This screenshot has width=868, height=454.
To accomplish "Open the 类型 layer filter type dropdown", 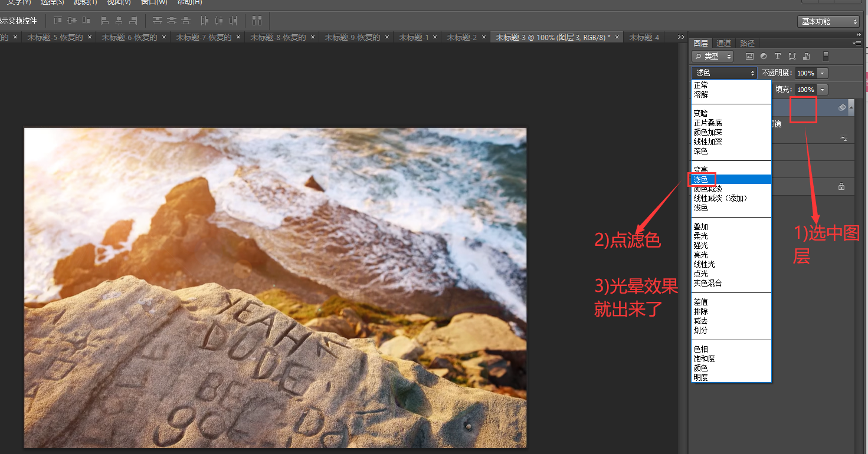I will 712,57.
